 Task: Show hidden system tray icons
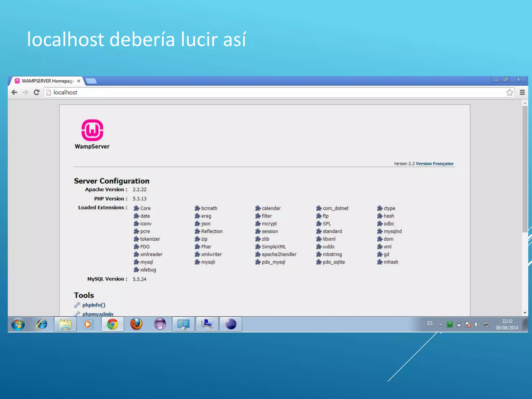[x=440, y=324]
